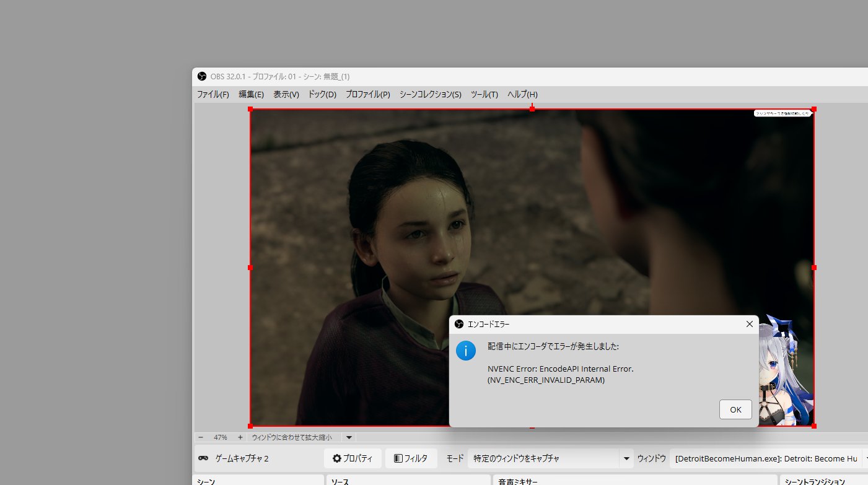Screen dimensions: 868x485
Task: Click OK in the encode error dialog
Action: [x=735, y=409]
